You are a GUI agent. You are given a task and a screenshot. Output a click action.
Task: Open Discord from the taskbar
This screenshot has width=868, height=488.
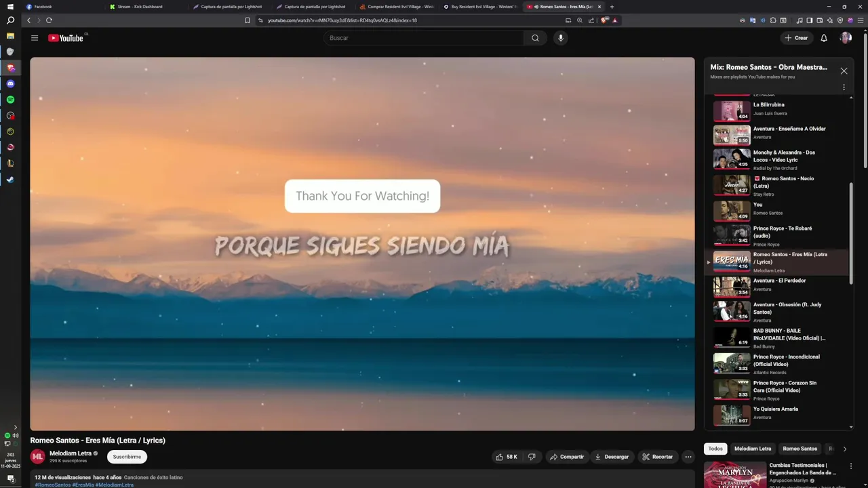tap(10, 83)
